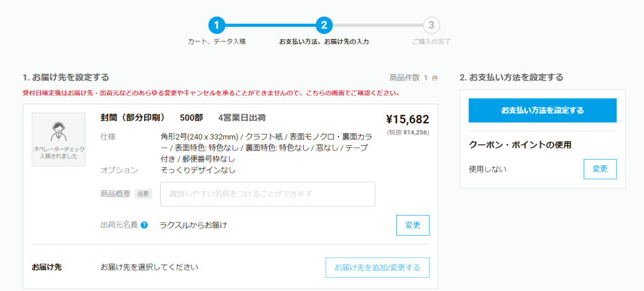Viewport: 644px width, 291px height.
Task: Click the red cancellation warning notice text
Action: pyautogui.click(x=211, y=93)
